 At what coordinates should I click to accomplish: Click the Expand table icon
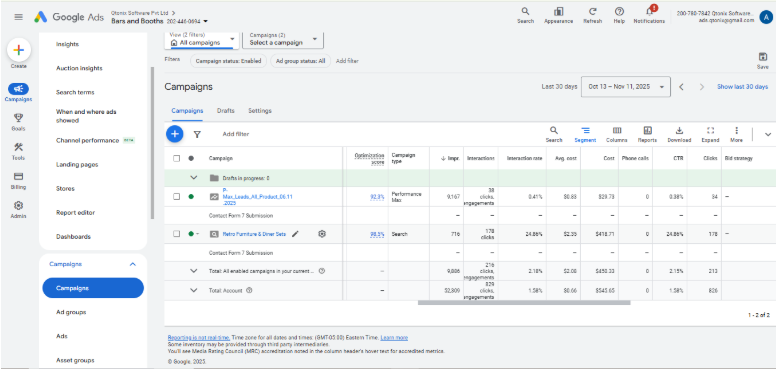point(710,134)
